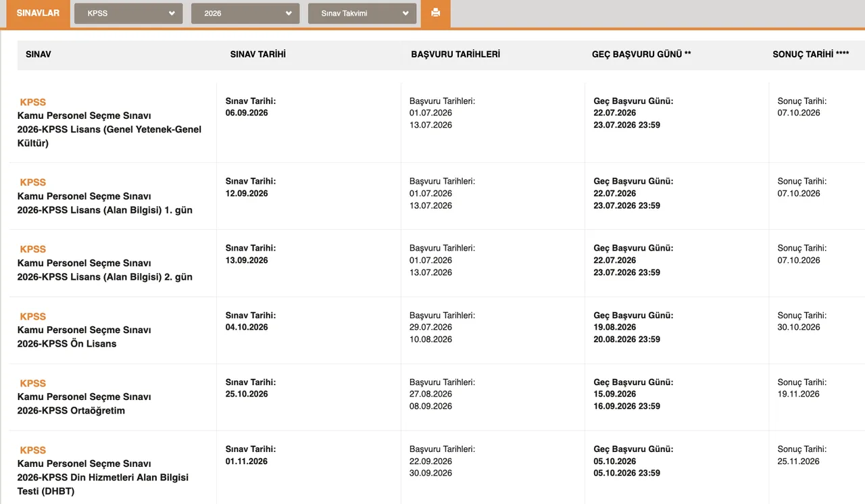Click the printer icon in toolbar

click(435, 13)
